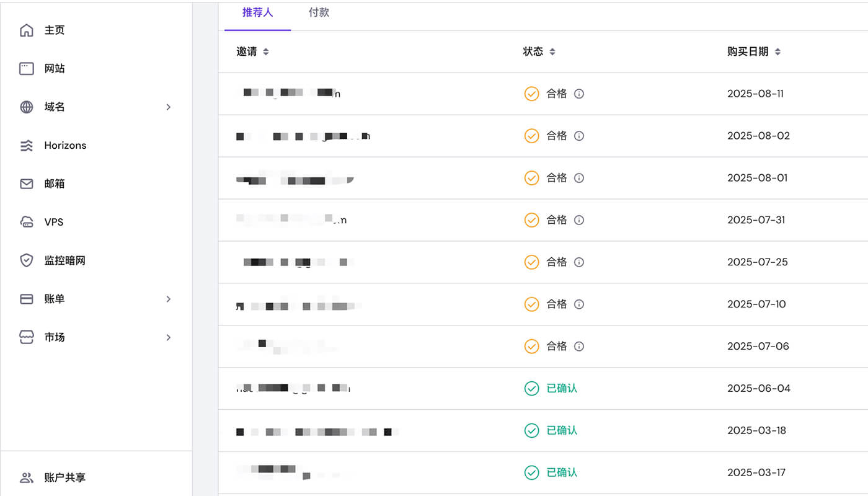Click the 域名 domains globe icon

coord(25,107)
